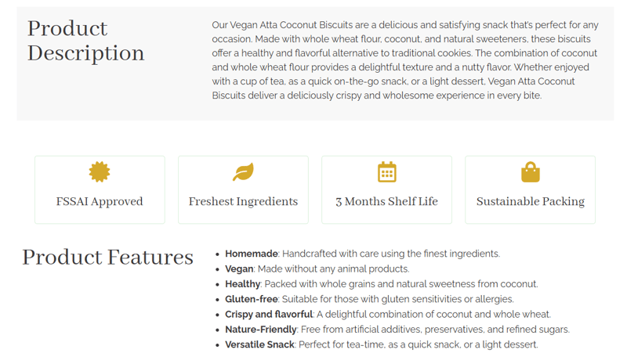Click the Vegan Atta Coconut Biscuits description paragraph
The image size is (627, 364).
(x=404, y=60)
